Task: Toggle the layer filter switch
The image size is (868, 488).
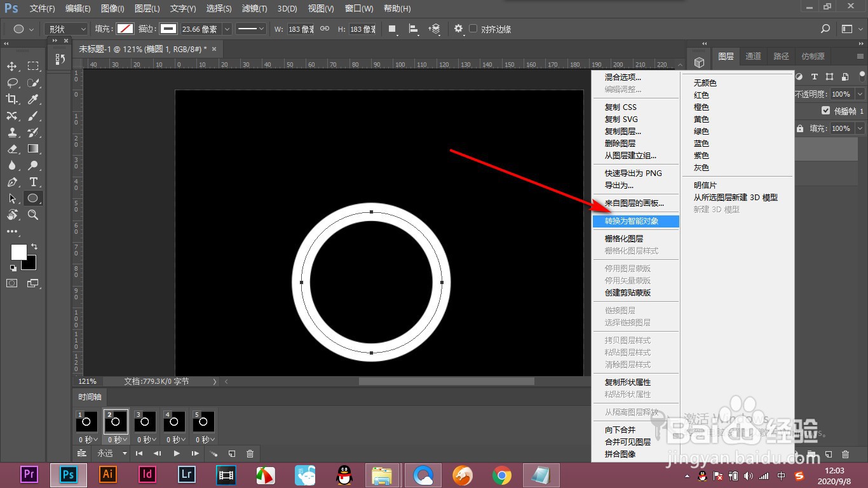Action: click(861, 77)
